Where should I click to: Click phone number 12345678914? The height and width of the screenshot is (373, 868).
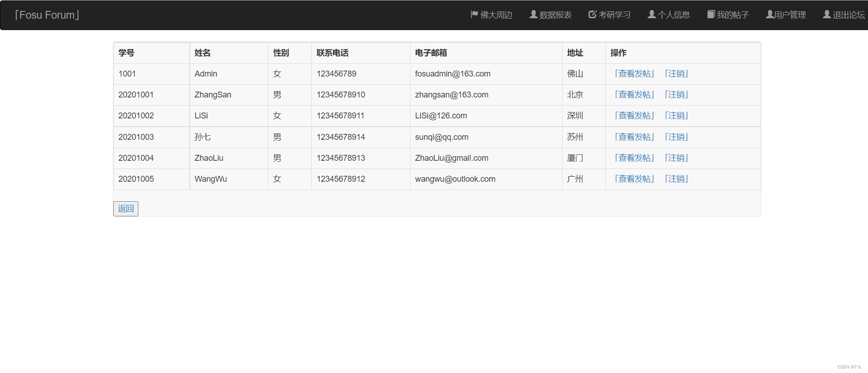coord(341,137)
